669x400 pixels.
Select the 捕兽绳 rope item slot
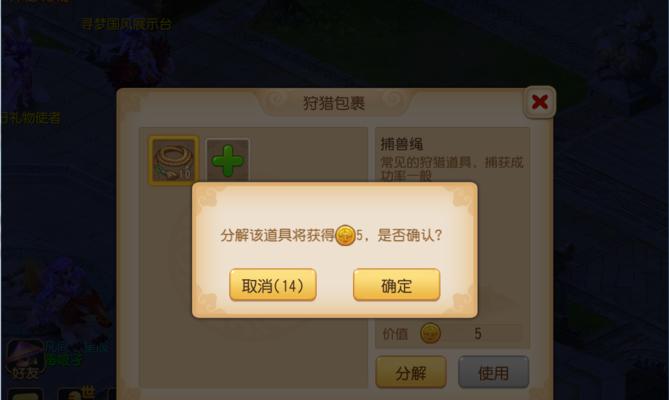coord(173,160)
